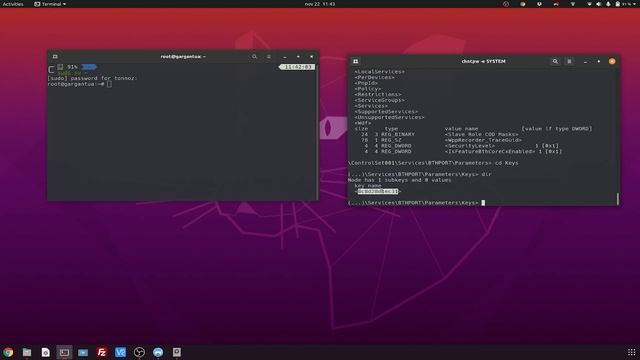Open the blue screen app dock icon

pos(83,352)
